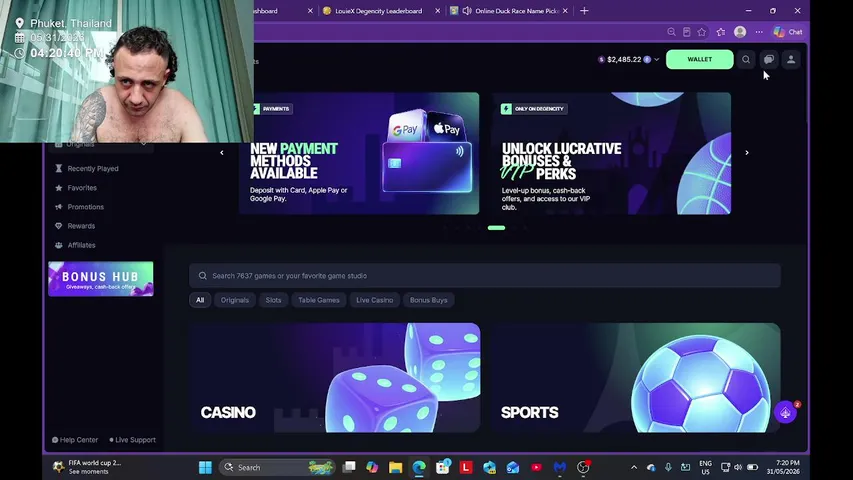This screenshot has height=480, width=853.
Task: Mute the Duck Race tab speaker icon
Action: tap(467, 11)
